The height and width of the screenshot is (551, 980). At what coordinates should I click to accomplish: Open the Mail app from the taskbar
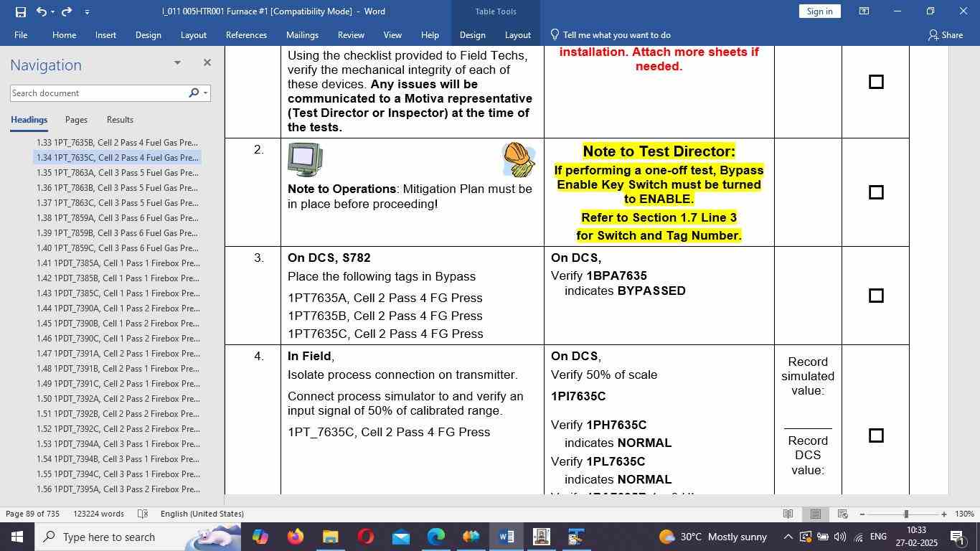click(401, 537)
